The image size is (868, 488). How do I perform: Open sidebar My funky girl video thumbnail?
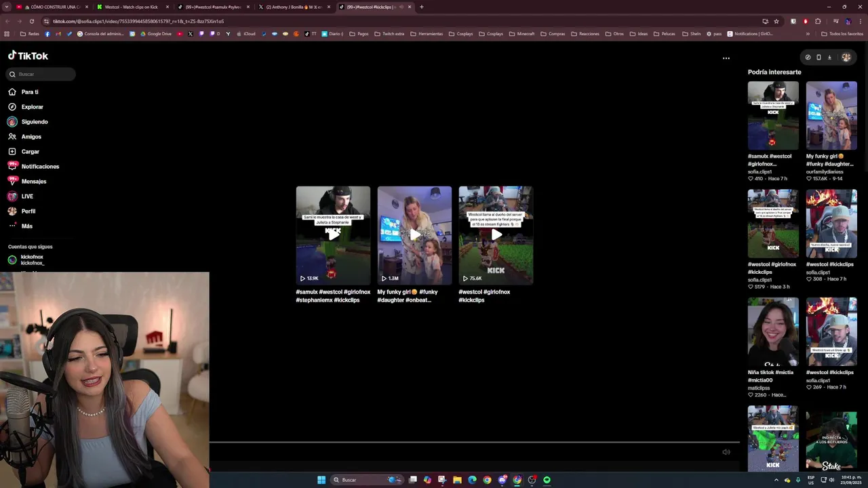(x=831, y=116)
